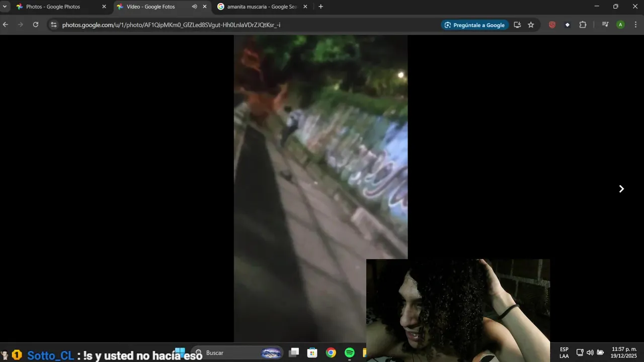Click the playing video in Google Fotos
The height and width of the screenshot is (362, 644).
coord(320,189)
